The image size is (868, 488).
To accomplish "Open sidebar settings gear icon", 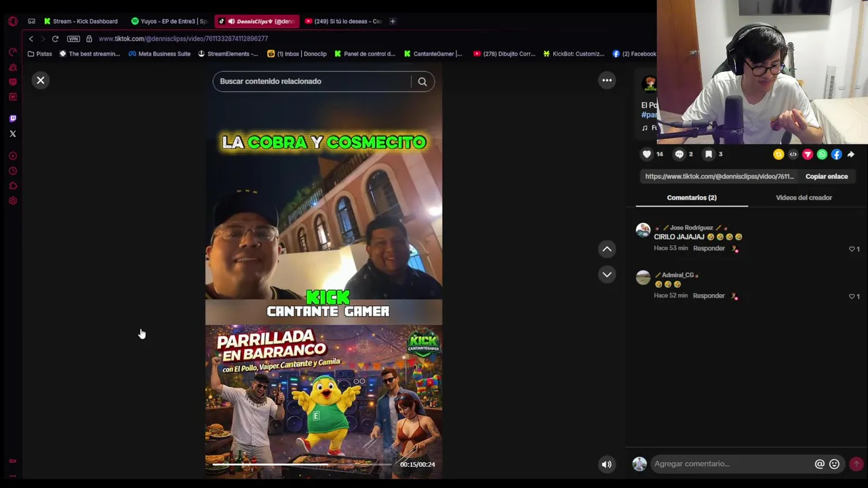I will (12, 201).
